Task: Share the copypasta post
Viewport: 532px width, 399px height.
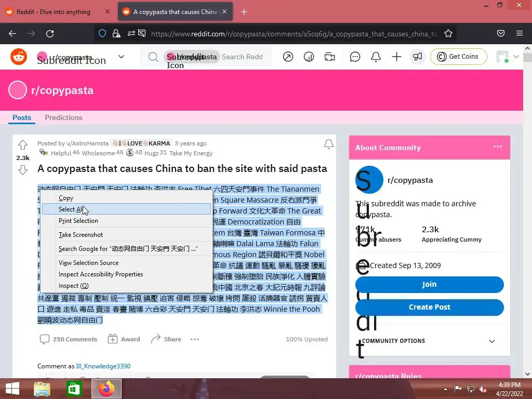Action: 166,339
